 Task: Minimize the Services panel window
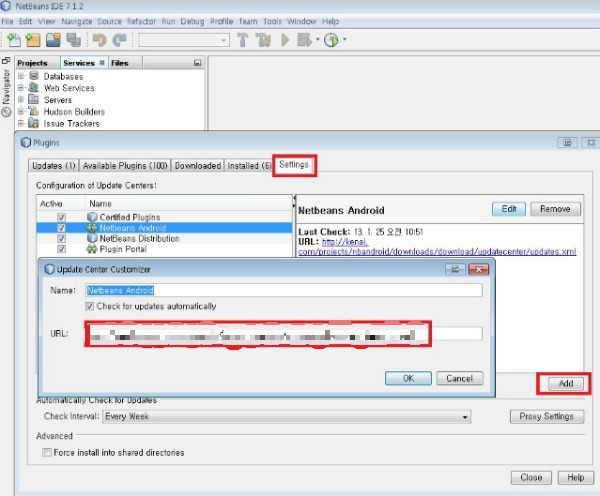(197, 63)
